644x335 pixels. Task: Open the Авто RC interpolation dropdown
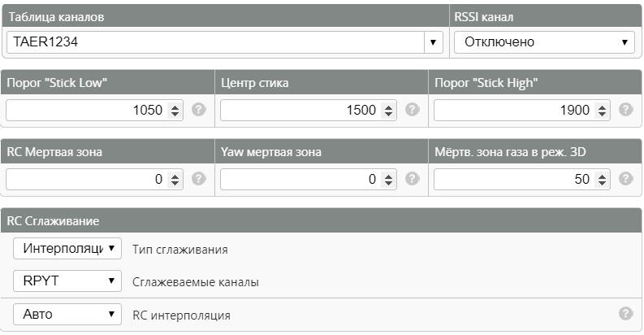67,315
